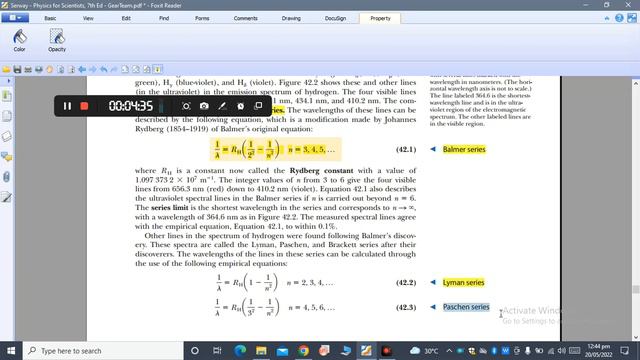Open the Drawing tab
Screen dimensions: 640x360
click(291, 18)
